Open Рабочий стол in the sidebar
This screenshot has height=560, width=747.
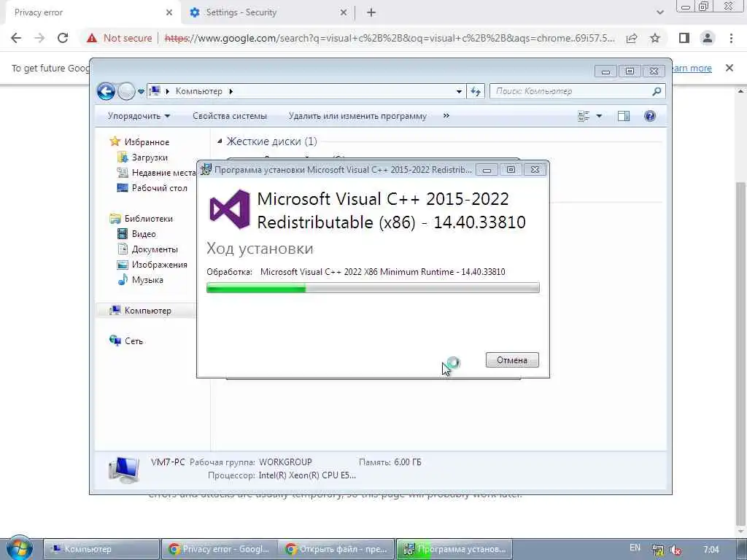(159, 187)
